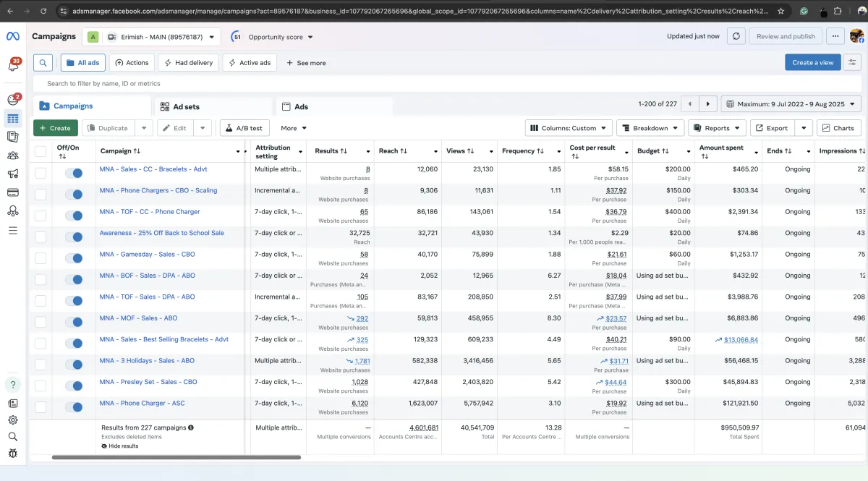Open notifications bell in left sidebar
868x481 pixels.
[x=12, y=66]
